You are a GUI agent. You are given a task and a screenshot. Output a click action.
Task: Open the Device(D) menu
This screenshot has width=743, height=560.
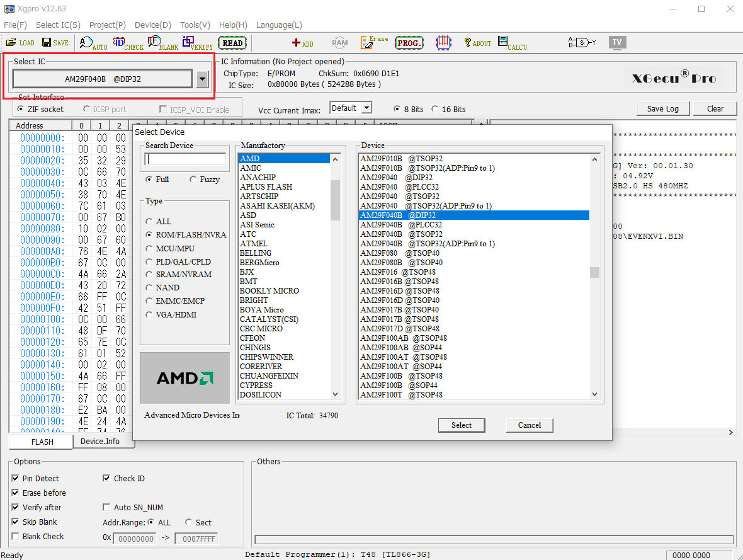coord(152,25)
